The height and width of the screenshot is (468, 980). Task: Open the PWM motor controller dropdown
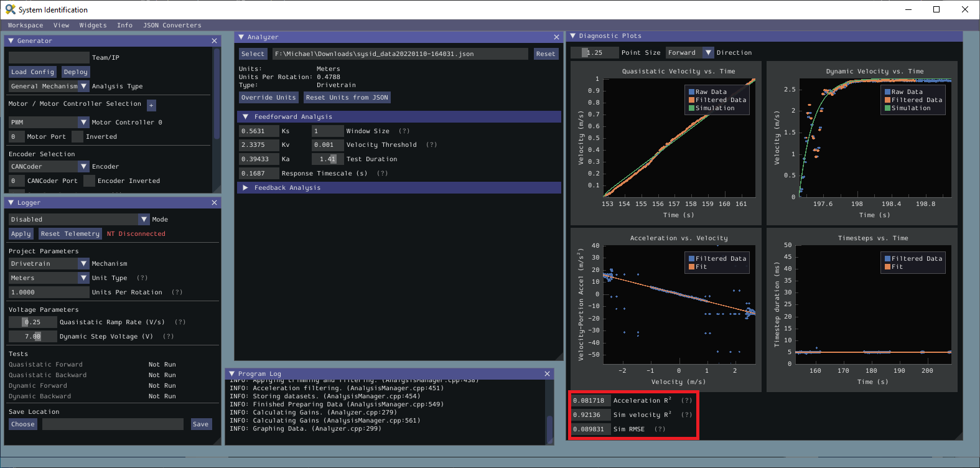pos(49,123)
